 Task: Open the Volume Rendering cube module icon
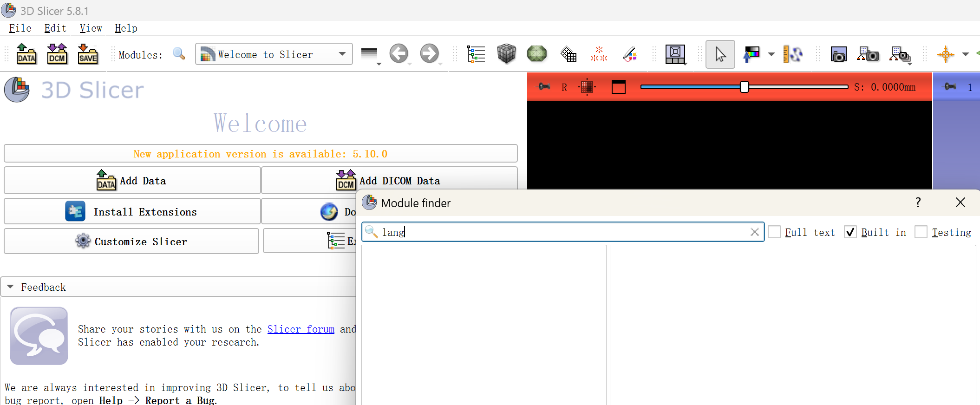tap(506, 54)
